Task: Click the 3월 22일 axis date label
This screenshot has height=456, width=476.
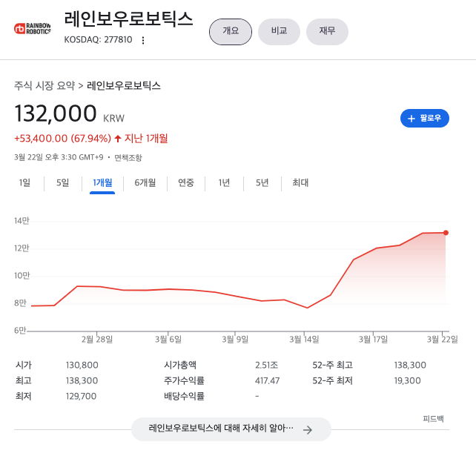Action: pyautogui.click(x=443, y=339)
